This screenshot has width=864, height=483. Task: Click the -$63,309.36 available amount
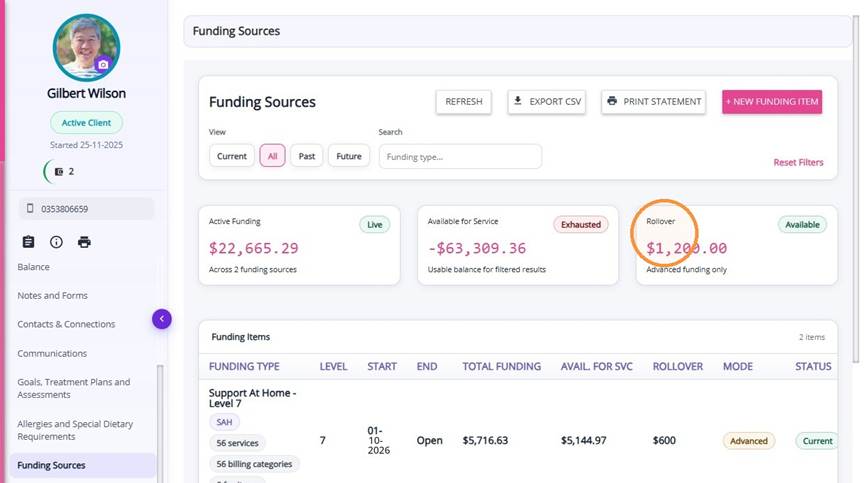click(x=477, y=248)
